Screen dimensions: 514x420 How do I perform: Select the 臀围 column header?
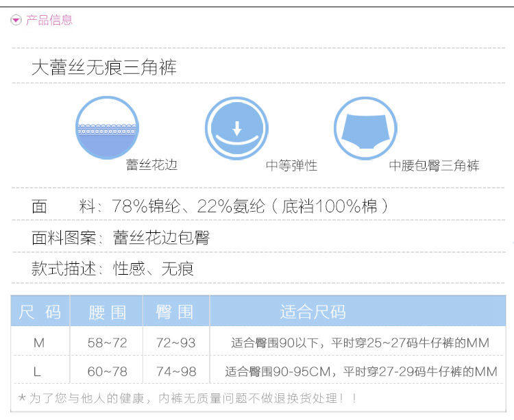pyautogui.click(x=175, y=312)
